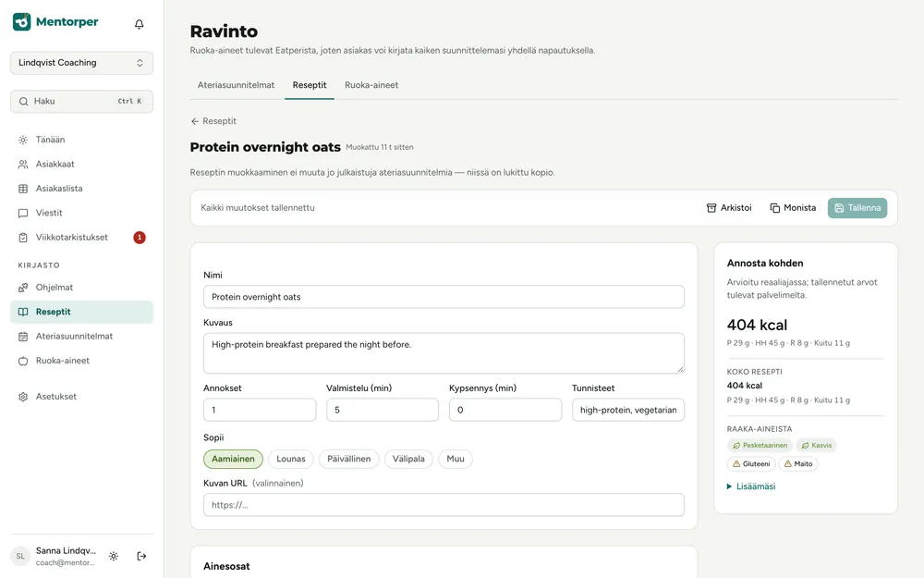
Task: Toggle the Muu meal chip
Action: tap(456, 459)
